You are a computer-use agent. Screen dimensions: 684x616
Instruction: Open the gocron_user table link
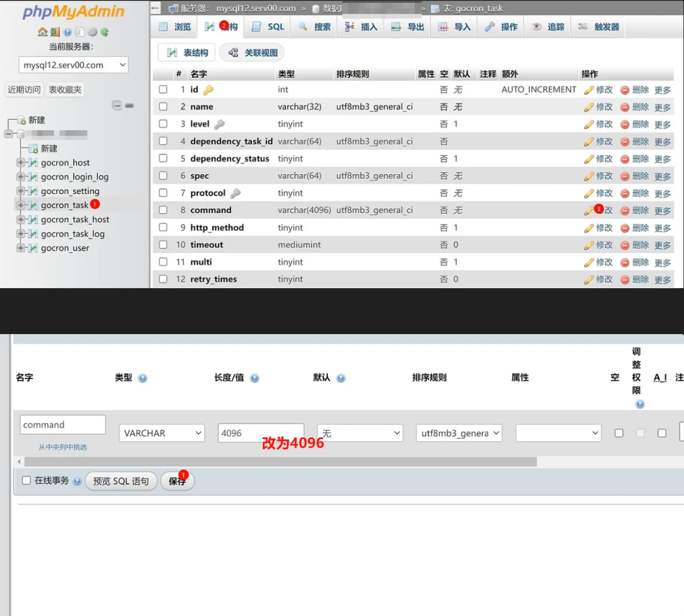(x=65, y=248)
